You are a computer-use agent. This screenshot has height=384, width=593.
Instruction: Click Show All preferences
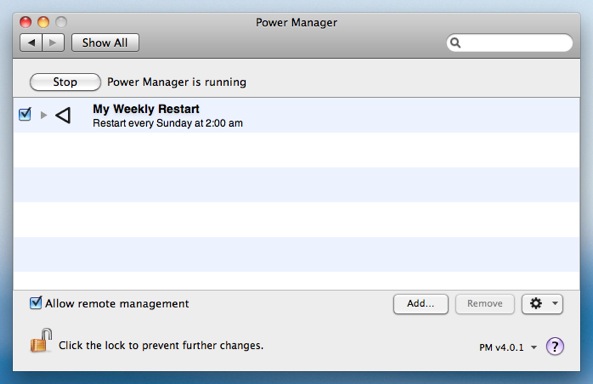click(105, 43)
